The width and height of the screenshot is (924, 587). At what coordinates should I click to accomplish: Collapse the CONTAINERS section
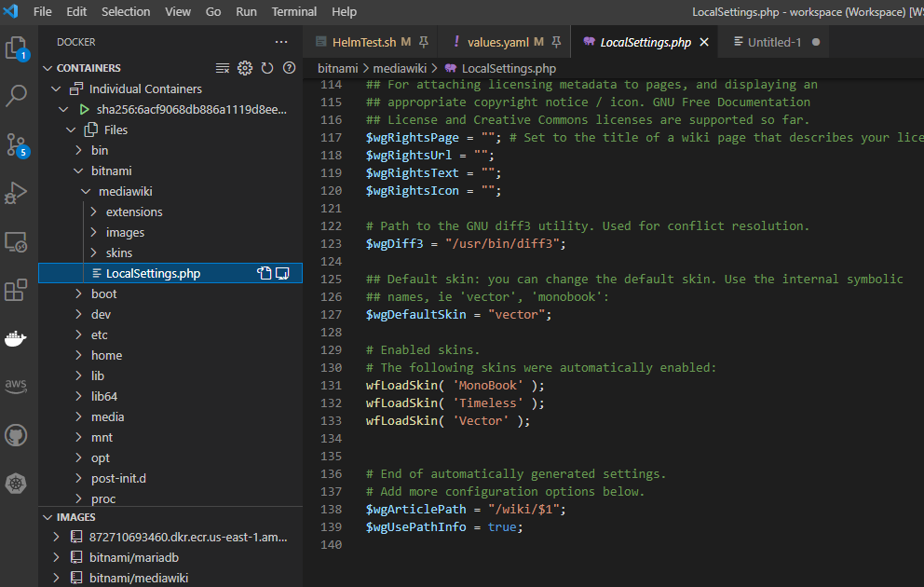pos(48,68)
